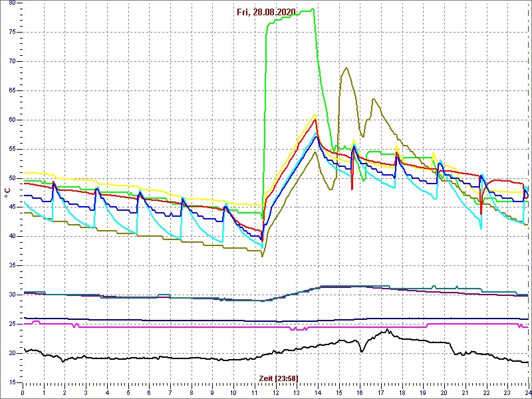Select the 60 label on temperature axis
Image resolution: width=532 pixels, height=399 pixels.
(x=12, y=120)
